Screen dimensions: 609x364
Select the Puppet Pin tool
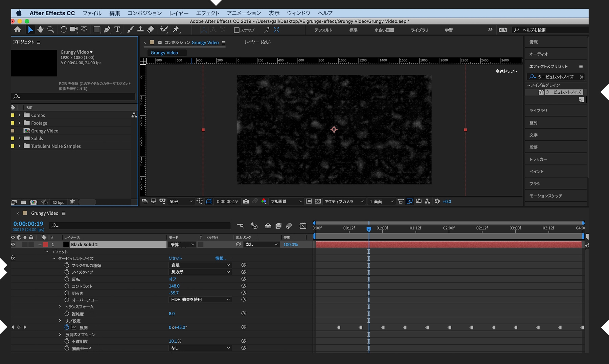point(176,30)
